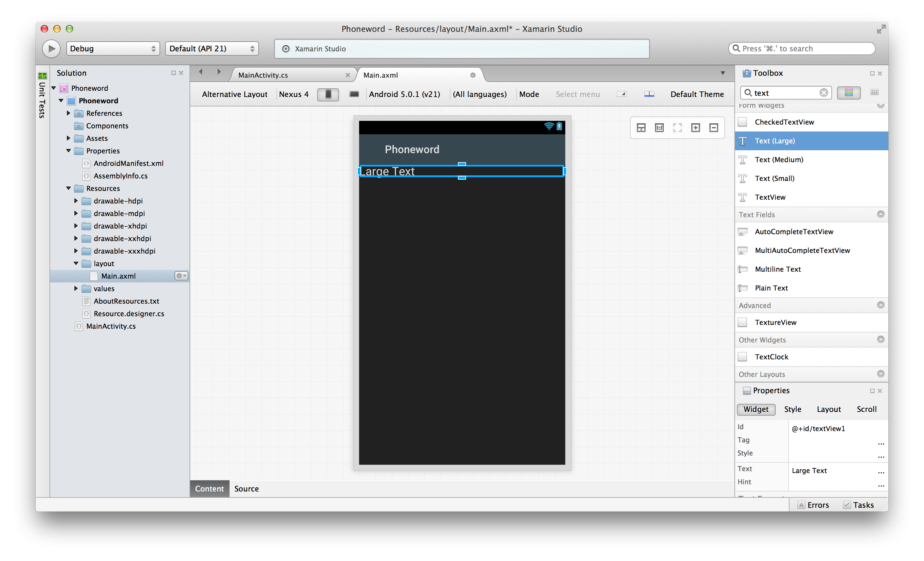This screenshot has width=924, height=561.
Task: Zoom out the designer canvas
Action: 713,128
